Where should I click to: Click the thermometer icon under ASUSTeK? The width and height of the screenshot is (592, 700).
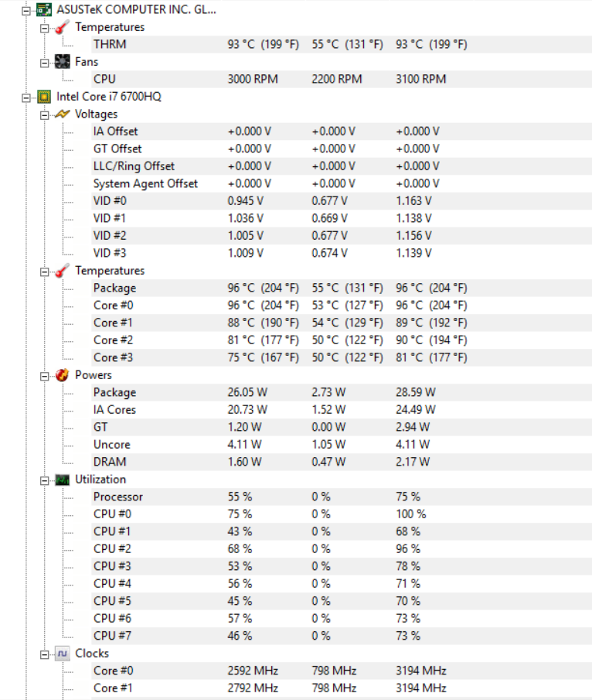(63, 27)
